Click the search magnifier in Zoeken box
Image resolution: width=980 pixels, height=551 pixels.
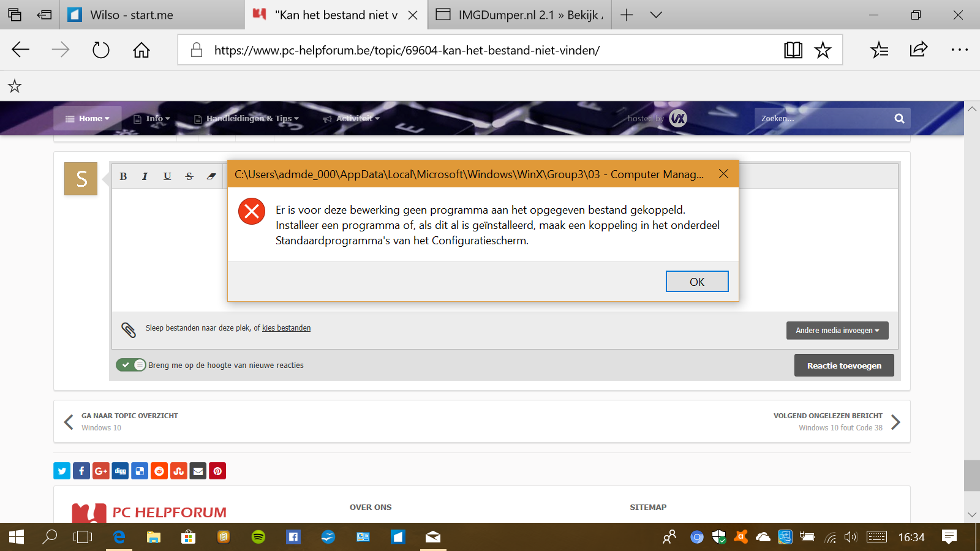(x=899, y=119)
